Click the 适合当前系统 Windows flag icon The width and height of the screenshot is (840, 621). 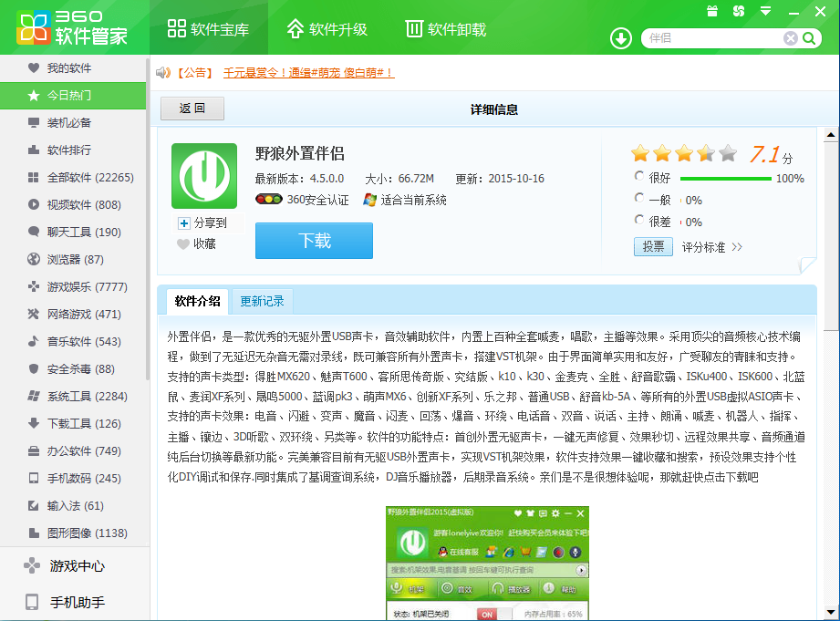point(369,200)
